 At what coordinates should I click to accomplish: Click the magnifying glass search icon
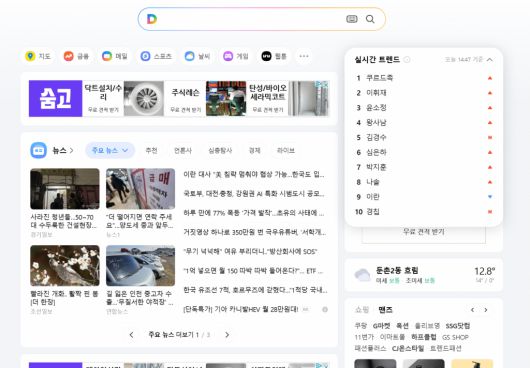370,19
